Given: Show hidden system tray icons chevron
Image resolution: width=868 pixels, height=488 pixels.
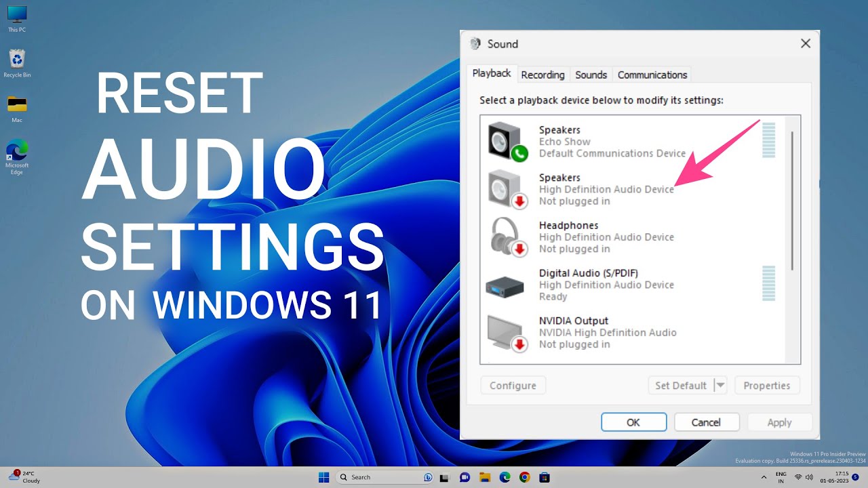Looking at the screenshot, I should tap(765, 477).
